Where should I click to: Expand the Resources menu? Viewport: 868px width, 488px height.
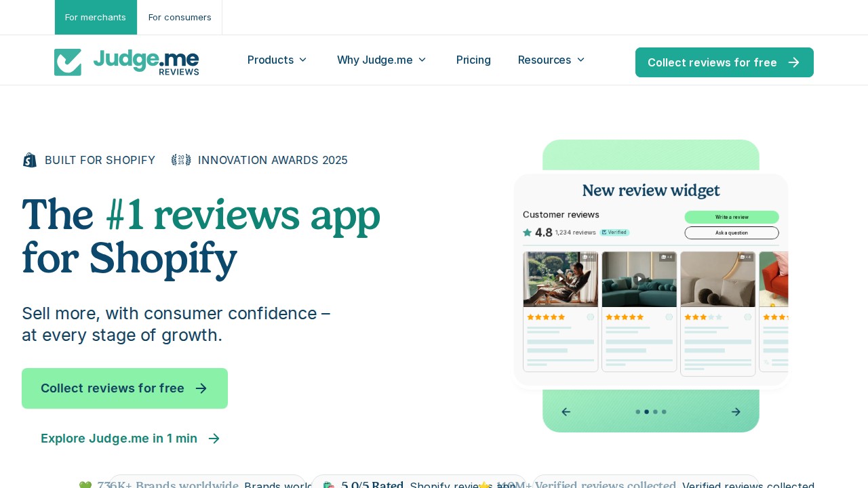pos(551,60)
